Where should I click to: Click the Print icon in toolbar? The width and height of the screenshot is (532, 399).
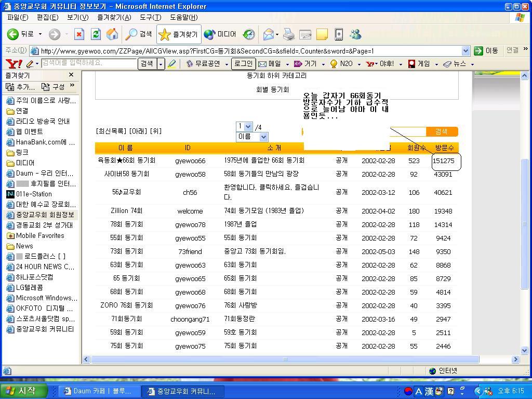pyautogui.click(x=289, y=34)
